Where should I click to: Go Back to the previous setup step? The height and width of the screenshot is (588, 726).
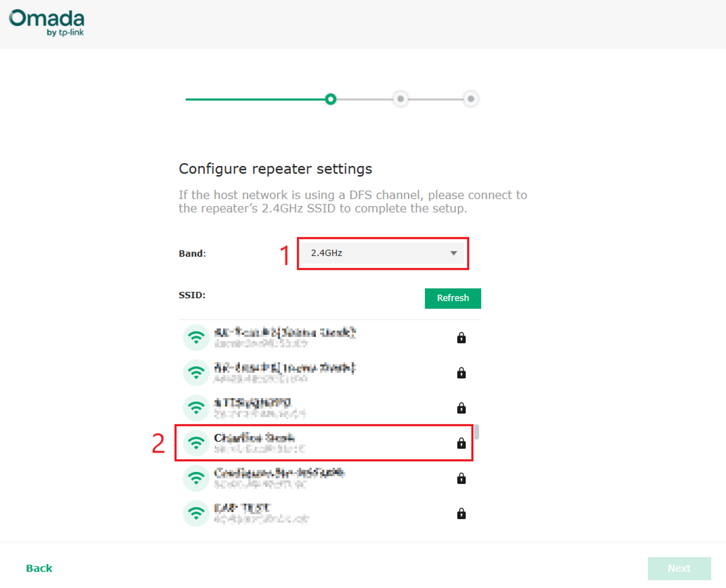(39, 568)
